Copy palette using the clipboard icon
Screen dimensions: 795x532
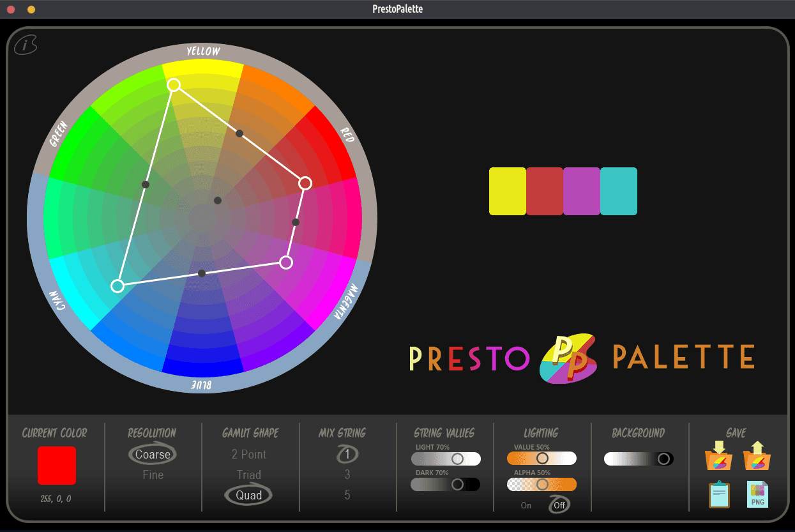point(719,495)
